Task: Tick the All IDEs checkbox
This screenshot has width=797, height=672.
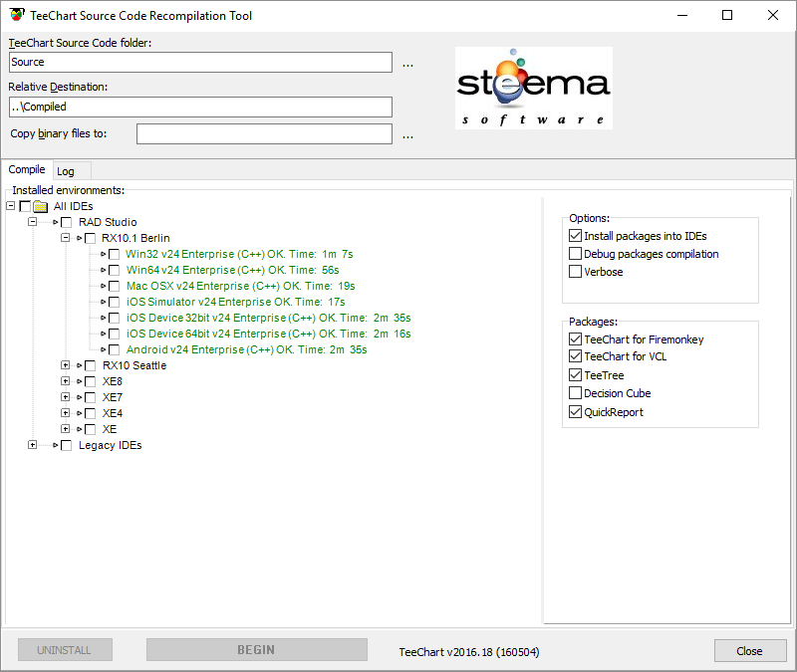Action: point(25,206)
